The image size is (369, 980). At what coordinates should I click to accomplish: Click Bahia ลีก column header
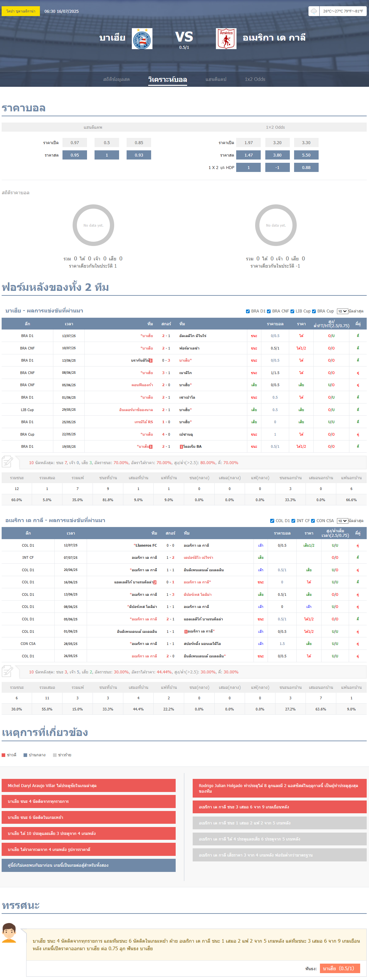[x=27, y=324]
